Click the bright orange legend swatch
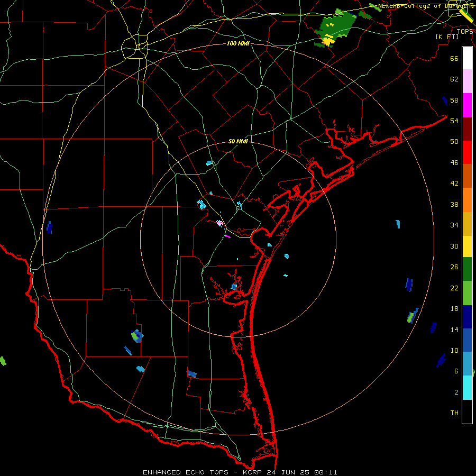Screen dimensions: 476x476 pyautogui.click(x=467, y=200)
